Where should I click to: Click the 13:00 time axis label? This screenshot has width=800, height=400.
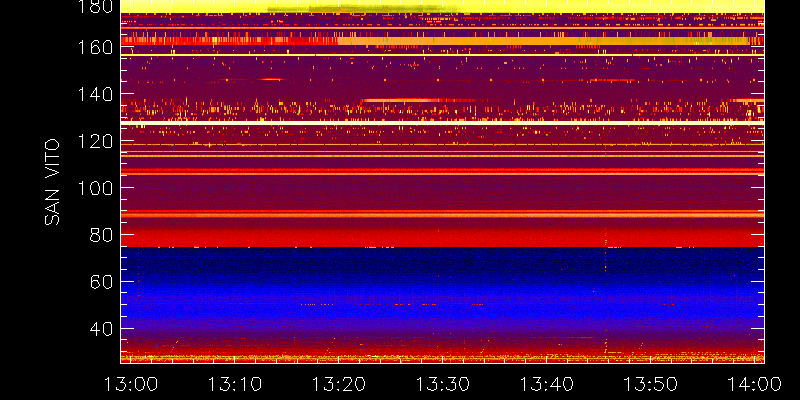click(x=131, y=384)
